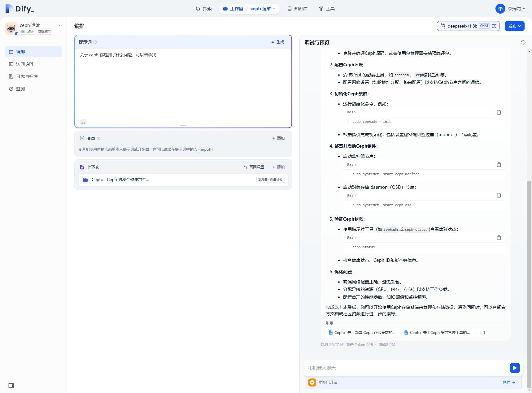Click the send message arrow button
Viewport: 532px width, 393px height.
click(515, 368)
